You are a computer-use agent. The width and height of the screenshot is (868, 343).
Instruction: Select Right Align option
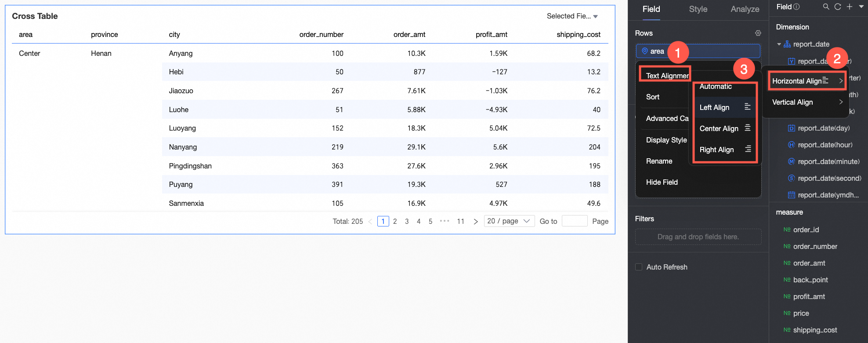tap(725, 150)
